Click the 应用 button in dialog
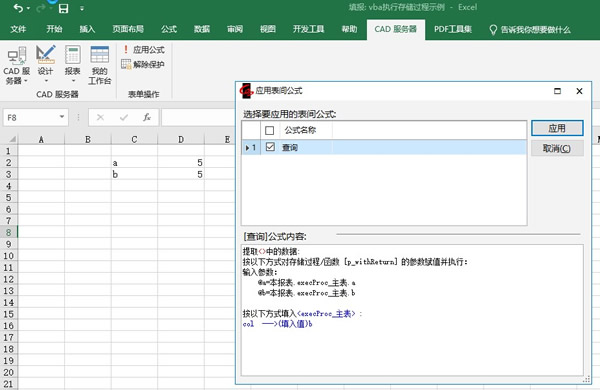The width and height of the screenshot is (600, 390). click(x=557, y=128)
